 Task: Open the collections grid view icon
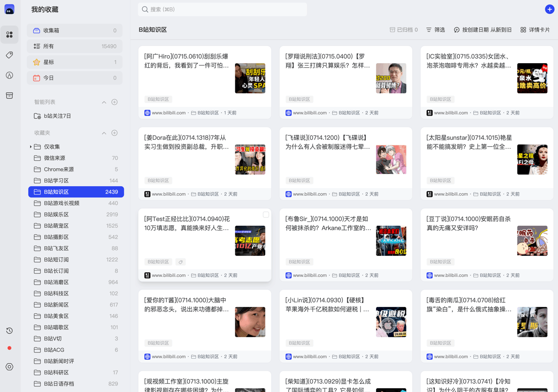[x=9, y=35]
